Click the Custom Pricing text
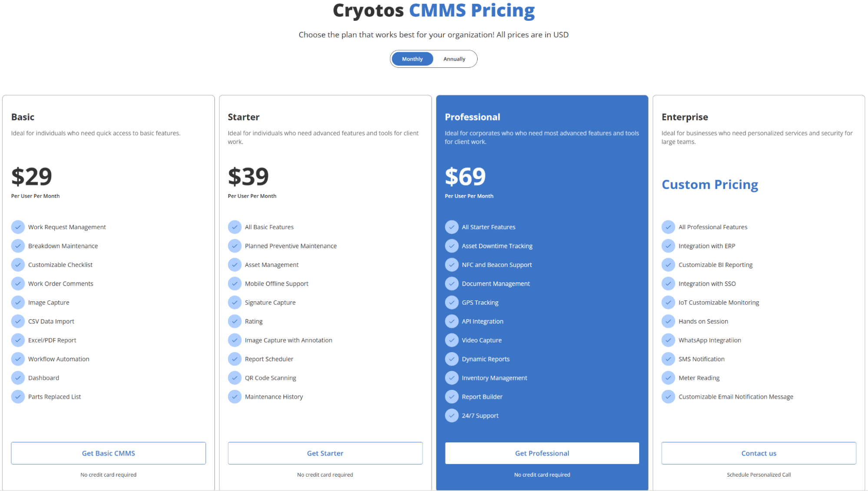The width and height of the screenshot is (868, 491). (710, 184)
